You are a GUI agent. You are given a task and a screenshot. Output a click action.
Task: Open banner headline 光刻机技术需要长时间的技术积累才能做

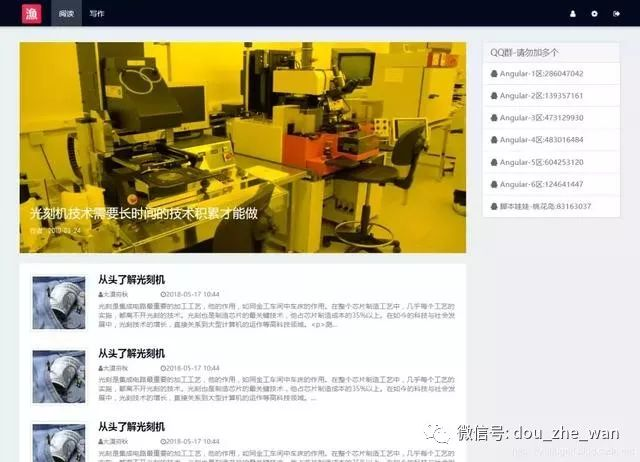coord(144,213)
